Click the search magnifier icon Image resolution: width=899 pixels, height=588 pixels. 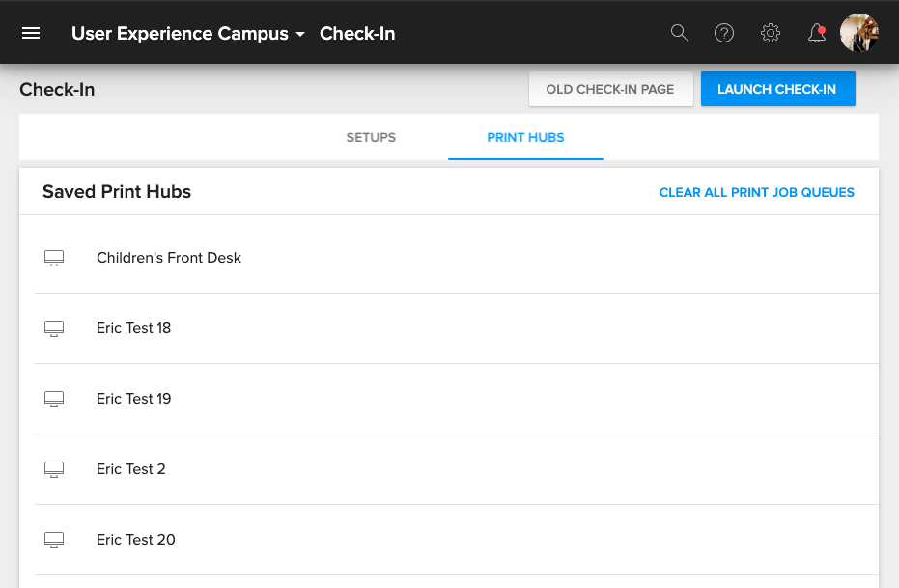tap(679, 32)
